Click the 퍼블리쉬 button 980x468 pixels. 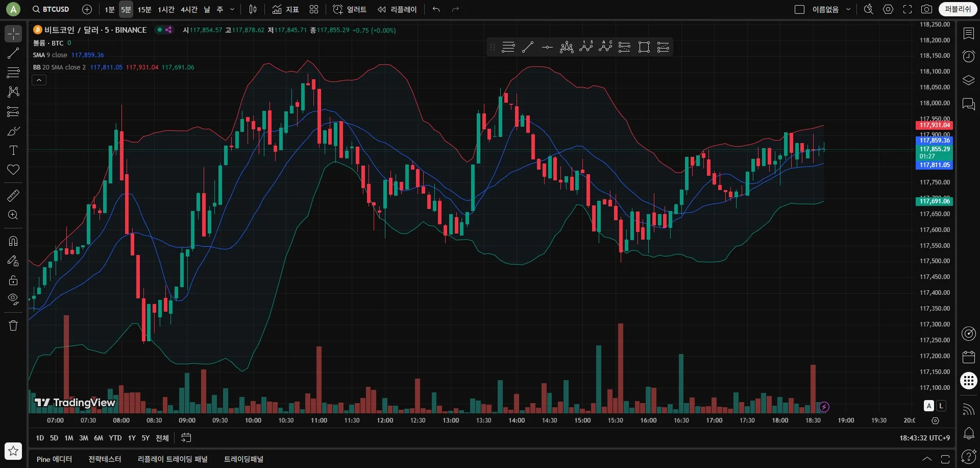pos(958,9)
